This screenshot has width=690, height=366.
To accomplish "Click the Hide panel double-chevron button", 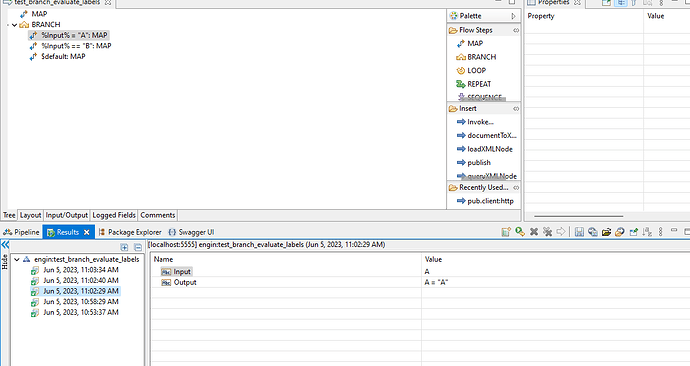I will [5, 245].
